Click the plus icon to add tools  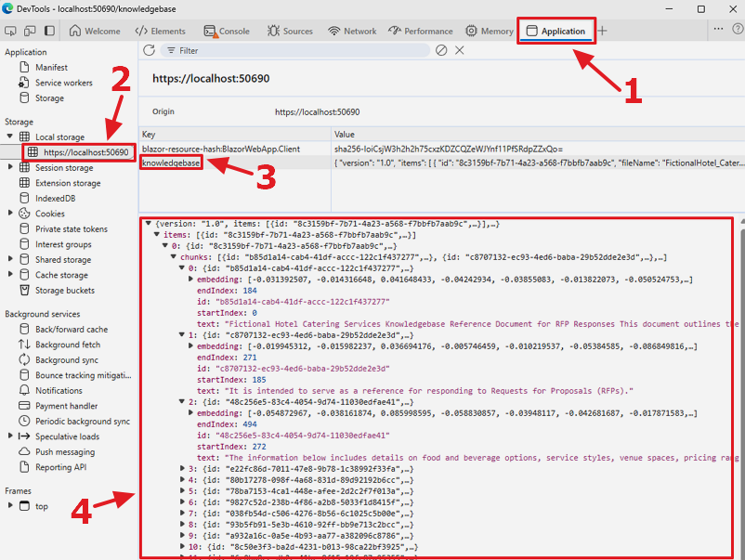[x=603, y=31]
